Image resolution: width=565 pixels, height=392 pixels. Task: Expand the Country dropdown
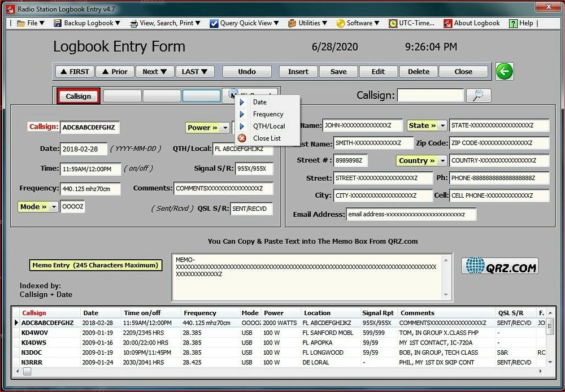click(442, 160)
